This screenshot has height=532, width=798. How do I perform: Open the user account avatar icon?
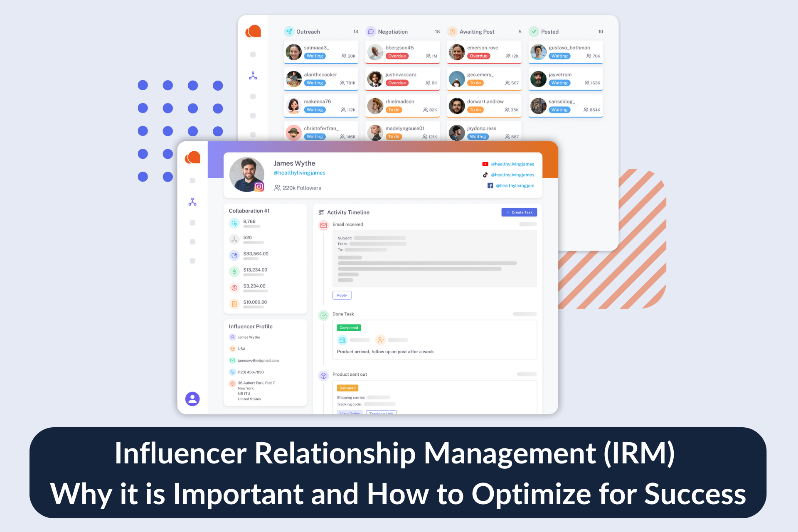tap(192, 399)
